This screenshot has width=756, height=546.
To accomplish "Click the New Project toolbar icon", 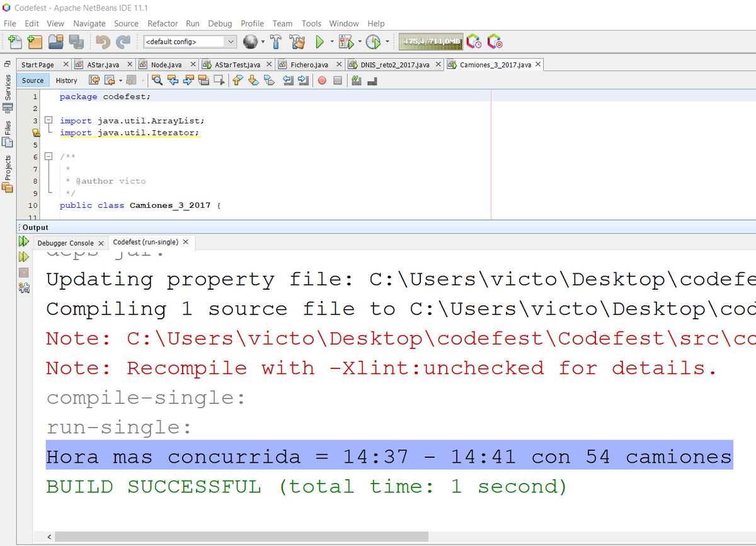I will pos(35,42).
